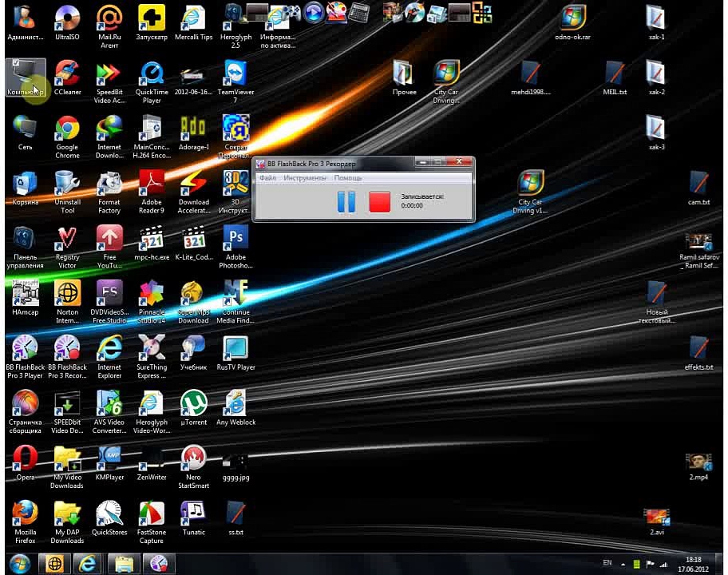Show hidden tray icons arrow

(623, 565)
